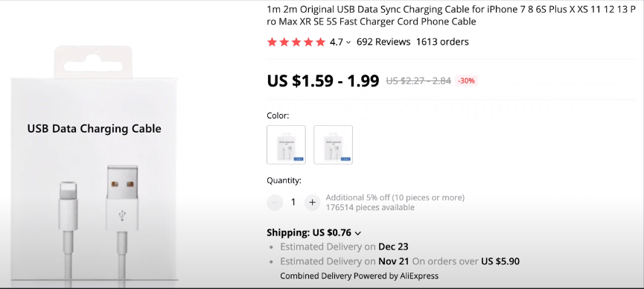Expand the 4.7 rating breakdown chevron

pos(348,42)
